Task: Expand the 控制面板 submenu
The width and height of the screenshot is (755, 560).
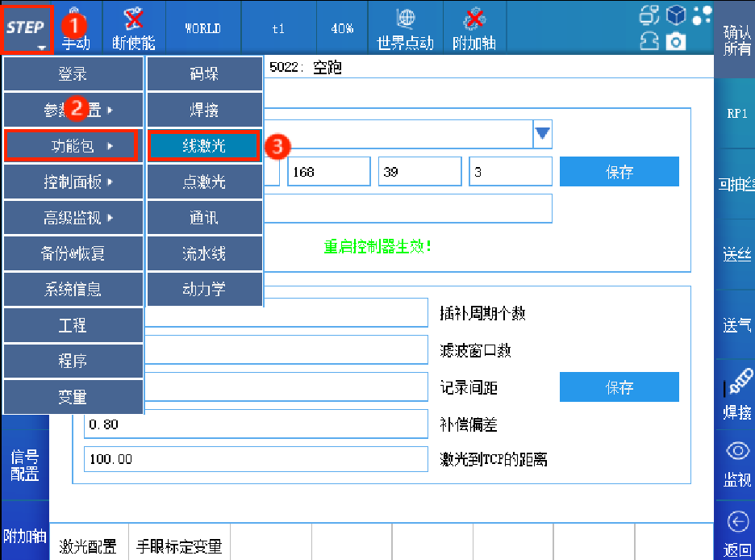Action: (73, 182)
